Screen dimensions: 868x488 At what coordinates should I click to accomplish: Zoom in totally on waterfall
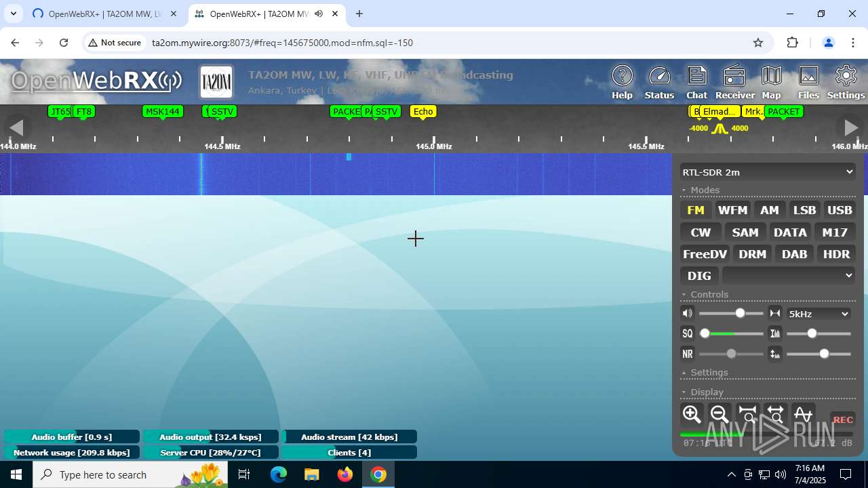(x=747, y=413)
